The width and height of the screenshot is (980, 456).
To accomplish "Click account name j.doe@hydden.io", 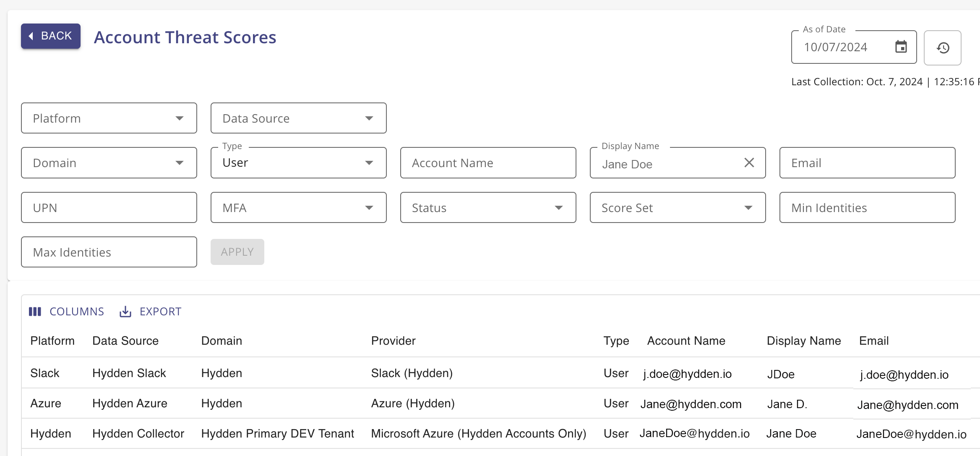I will click(x=688, y=374).
